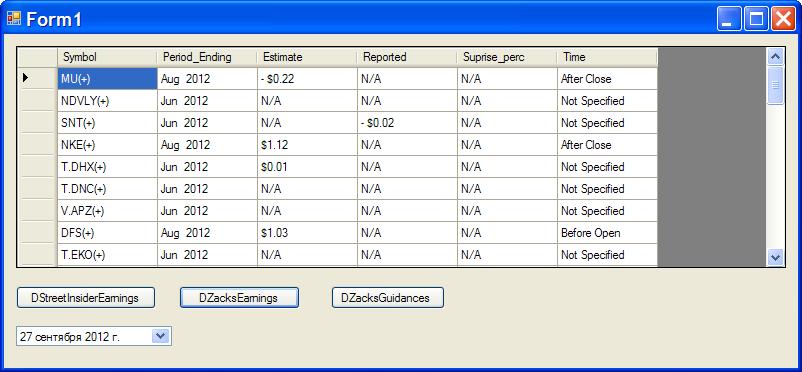Click the - $0.22 estimate cell
802x372 pixels.
307,79
